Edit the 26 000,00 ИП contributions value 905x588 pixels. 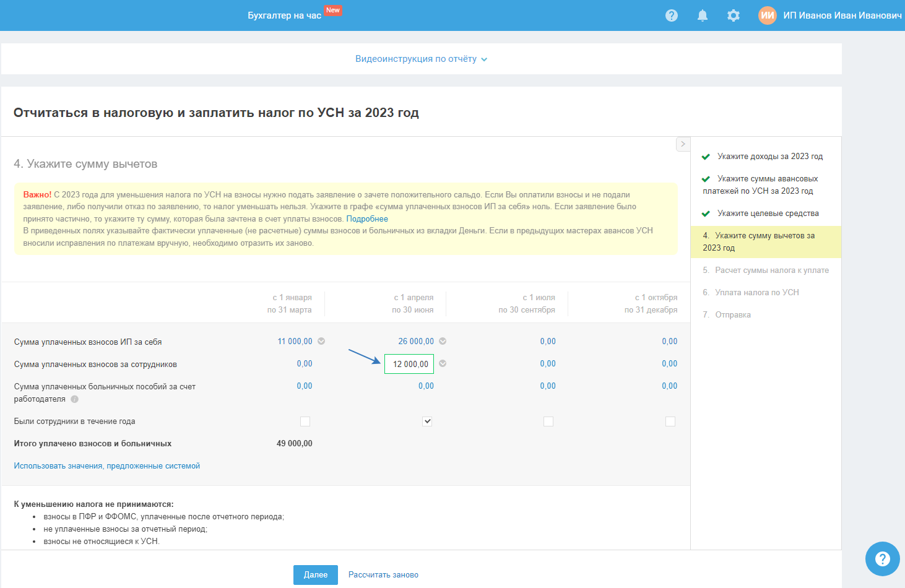point(416,342)
